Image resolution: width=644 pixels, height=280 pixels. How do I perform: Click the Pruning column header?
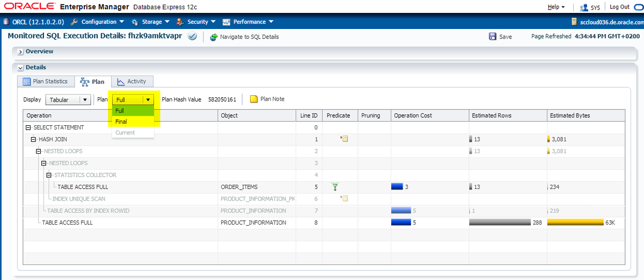coord(374,116)
